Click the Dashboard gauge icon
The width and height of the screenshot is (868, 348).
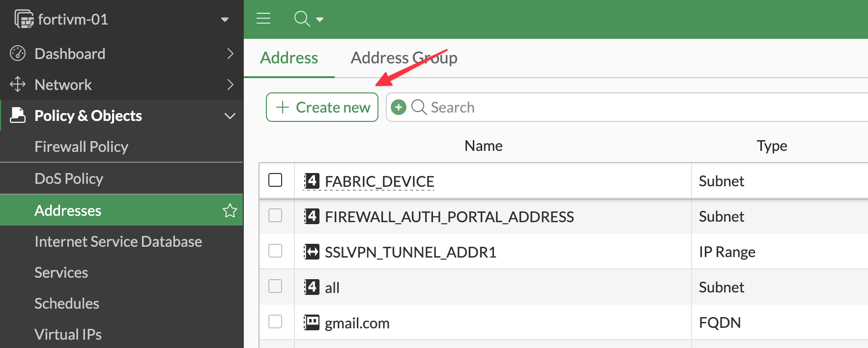tap(18, 54)
